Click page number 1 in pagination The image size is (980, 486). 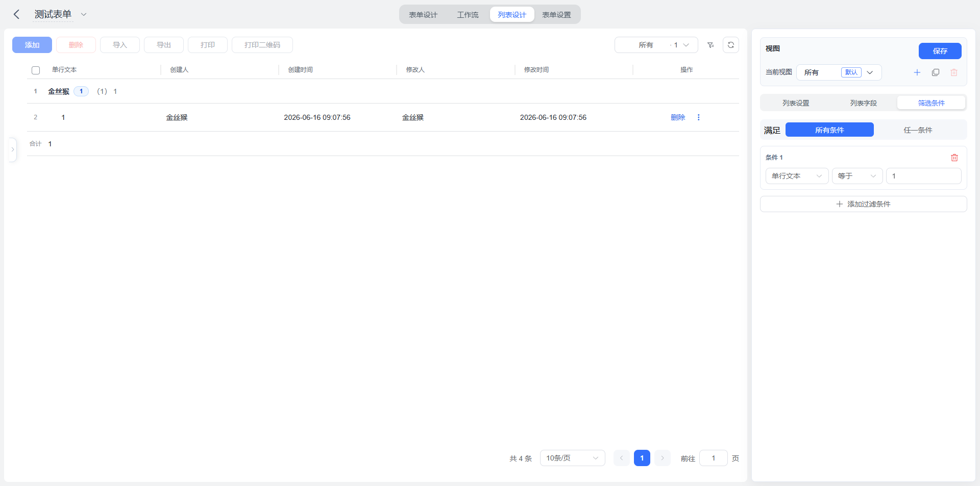click(642, 458)
